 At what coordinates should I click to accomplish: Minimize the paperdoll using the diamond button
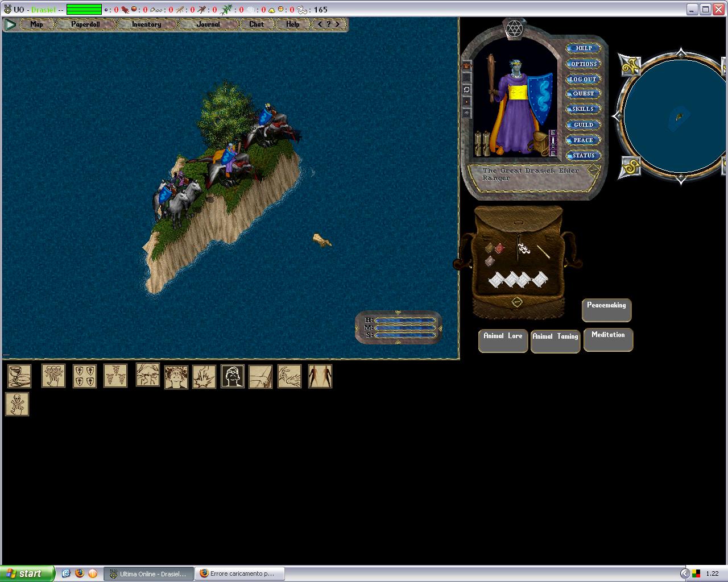tap(594, 169)
